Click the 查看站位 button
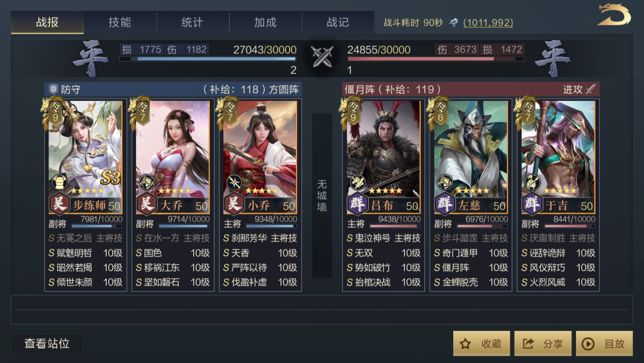The height and width of the screenshot is (363, 644). pyautogui.click(x=47, y=344)
